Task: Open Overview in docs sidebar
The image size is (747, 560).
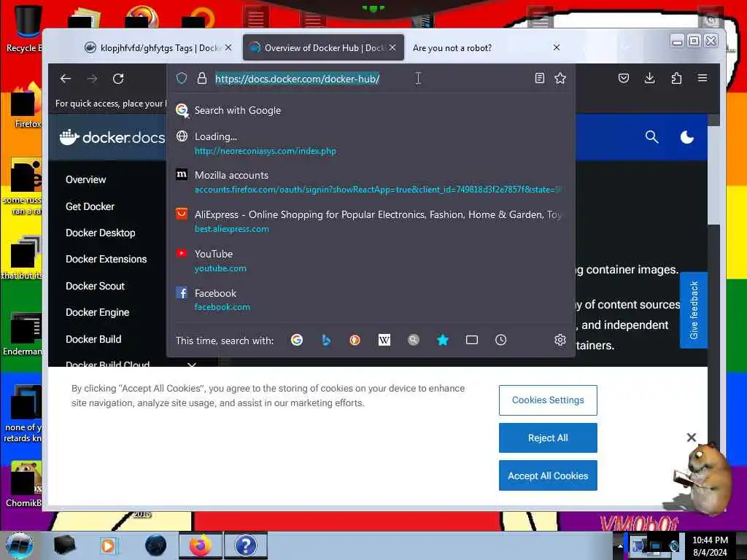Action: pos(86,179)
